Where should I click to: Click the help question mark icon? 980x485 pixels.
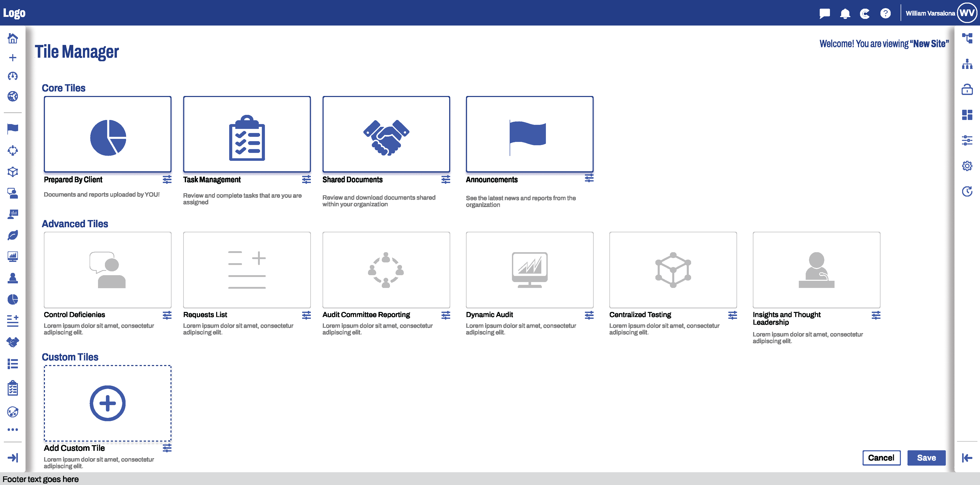coord(885,14)
